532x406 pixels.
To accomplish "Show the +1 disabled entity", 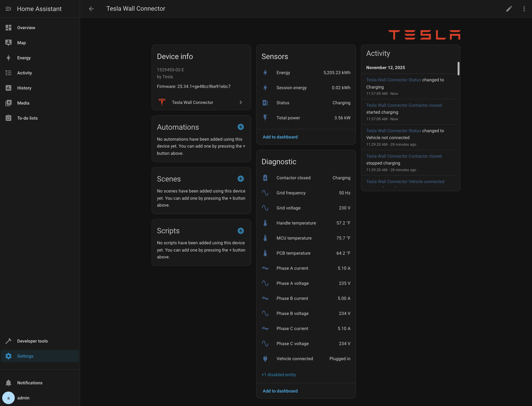I will point(279,374).
